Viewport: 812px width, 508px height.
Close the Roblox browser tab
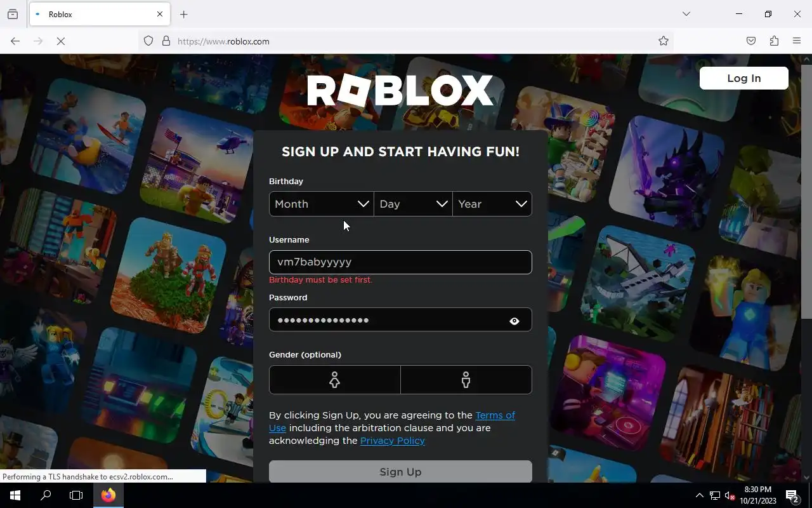[160, 14]
